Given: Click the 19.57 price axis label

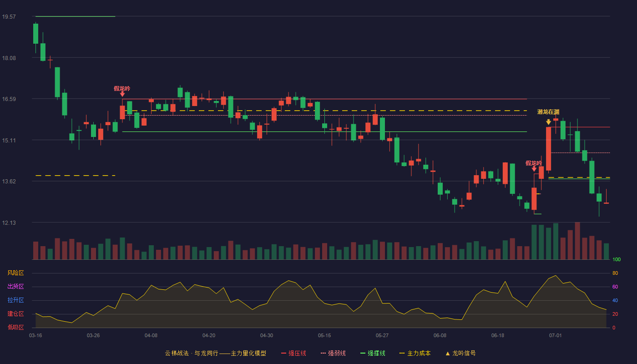Looking at the screenshot, I should 9,17.
